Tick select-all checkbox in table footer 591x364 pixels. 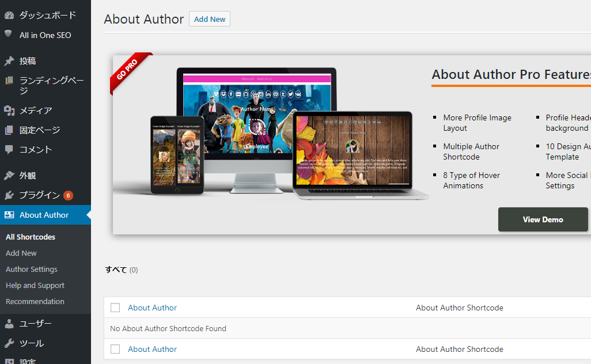click(115, 349)
